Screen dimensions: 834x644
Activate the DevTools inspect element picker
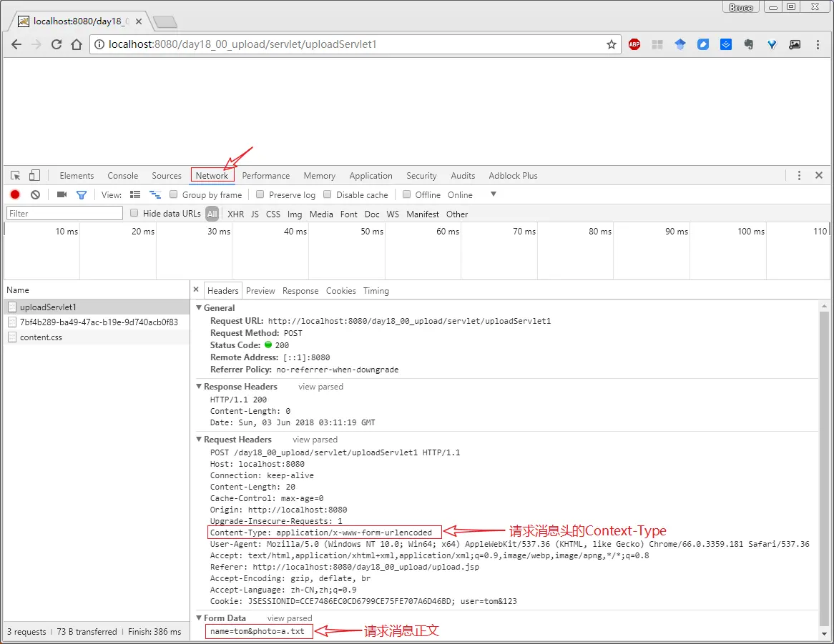pos(16,175)
